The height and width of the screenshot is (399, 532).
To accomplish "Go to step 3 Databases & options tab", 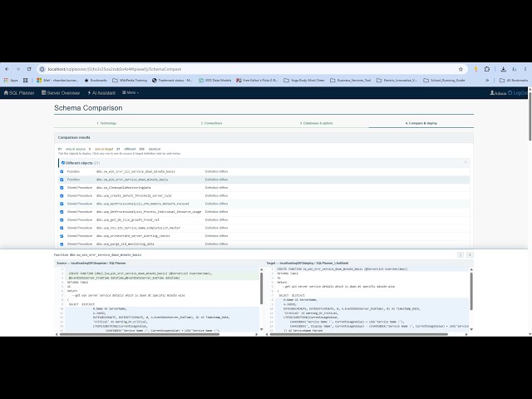I will [x=316, y=123].
